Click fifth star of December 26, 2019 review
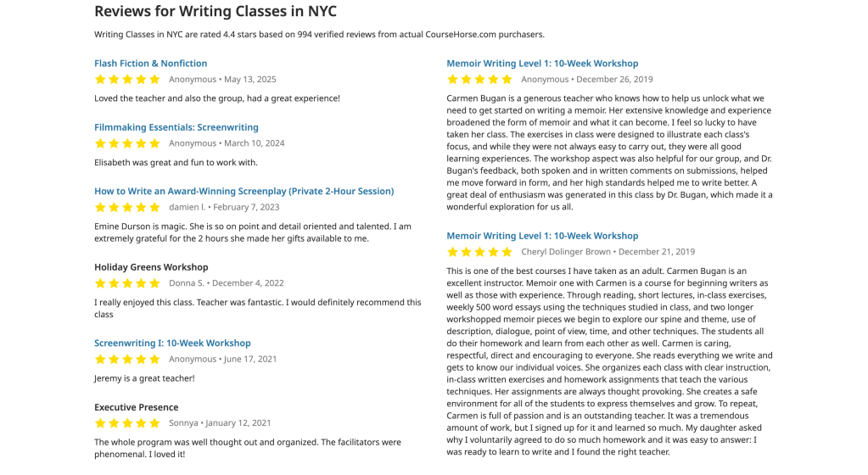This screenshot has height=475, width=868. click(507, 80)
